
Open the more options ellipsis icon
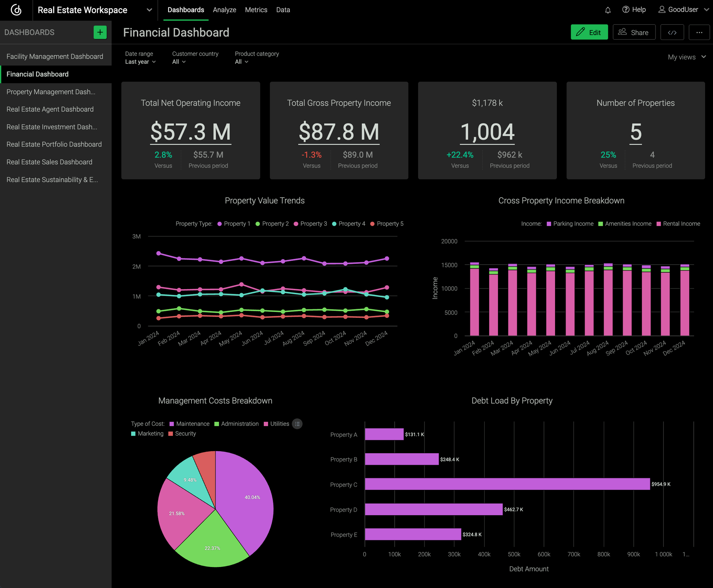tap(699, 32)
